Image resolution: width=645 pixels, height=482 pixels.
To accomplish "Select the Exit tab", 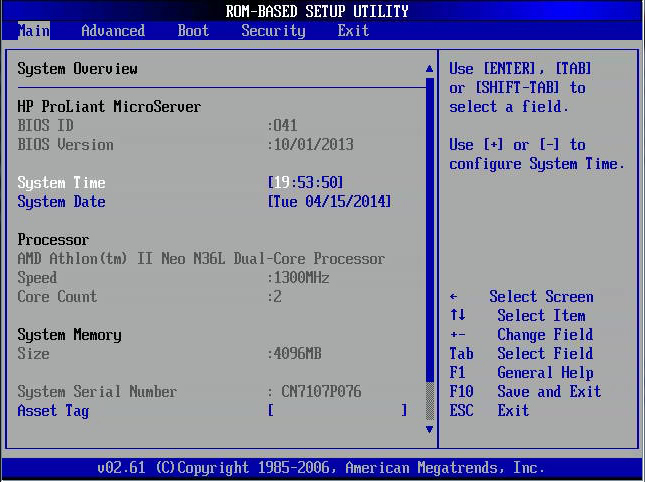I will 353,31.
